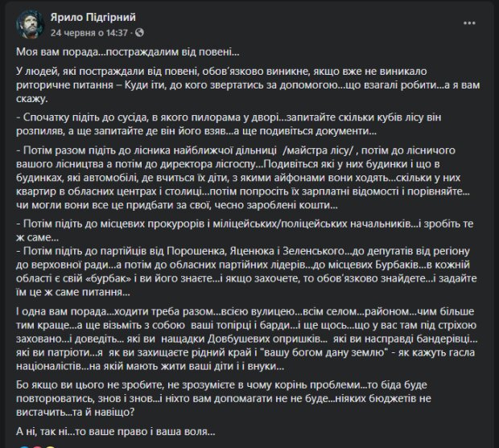
Task: Click paragraph starting 'У людей, які постраждали'
Action: [x=248, y=85]
